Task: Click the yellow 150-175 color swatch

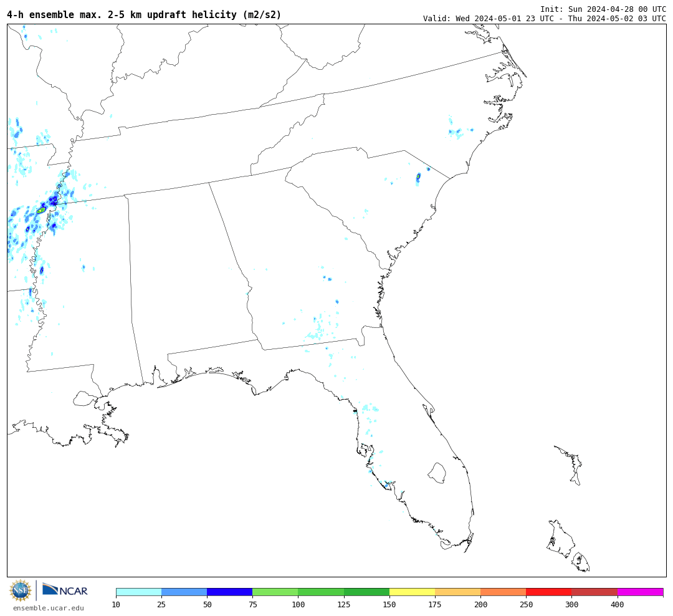Action: point(412,592)
